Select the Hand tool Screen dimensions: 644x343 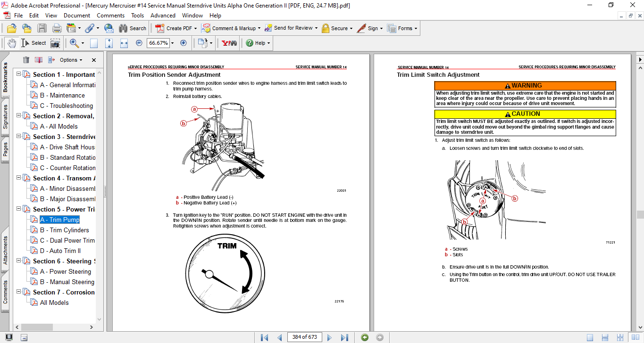coord(10,43)
